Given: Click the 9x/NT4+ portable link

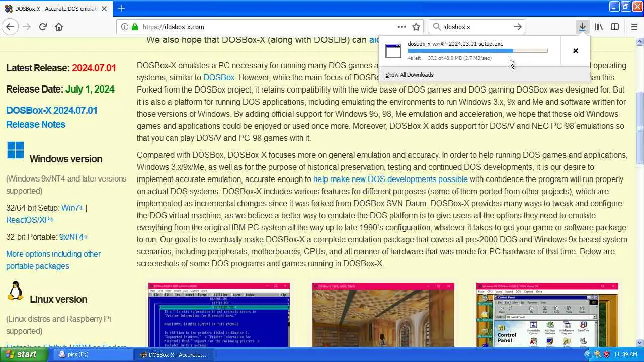Looking at the screenshot, I should coord(73,237).
